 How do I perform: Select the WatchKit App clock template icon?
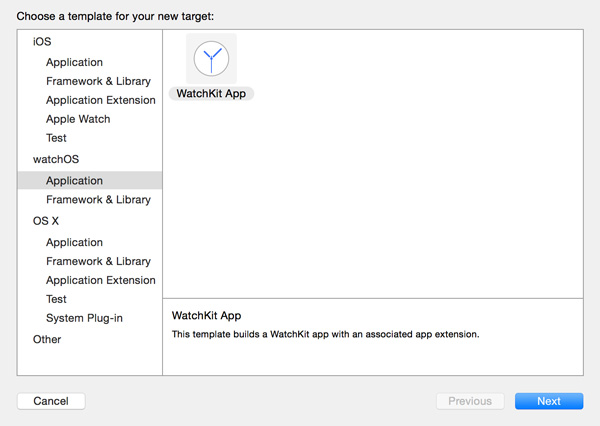point(211,59)
